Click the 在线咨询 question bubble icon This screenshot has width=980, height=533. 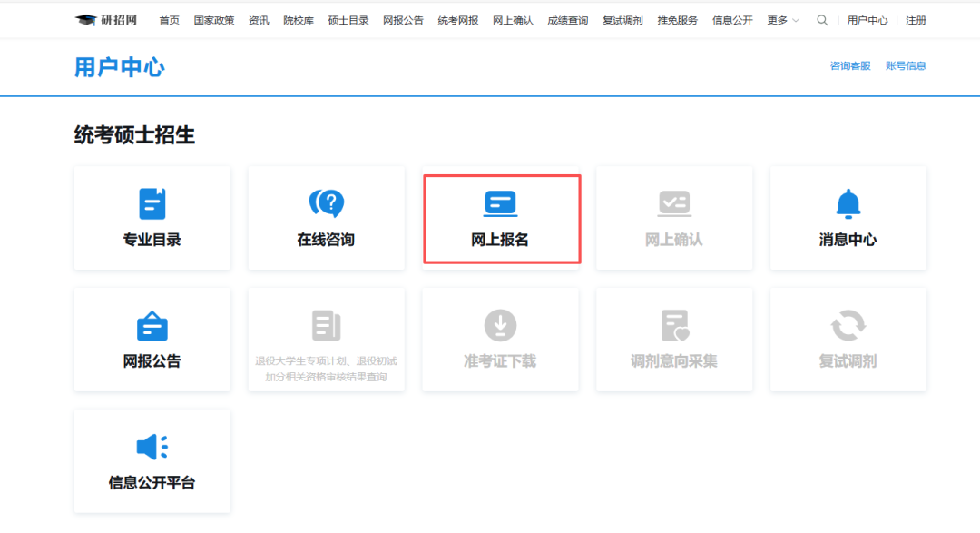[326, 203]
